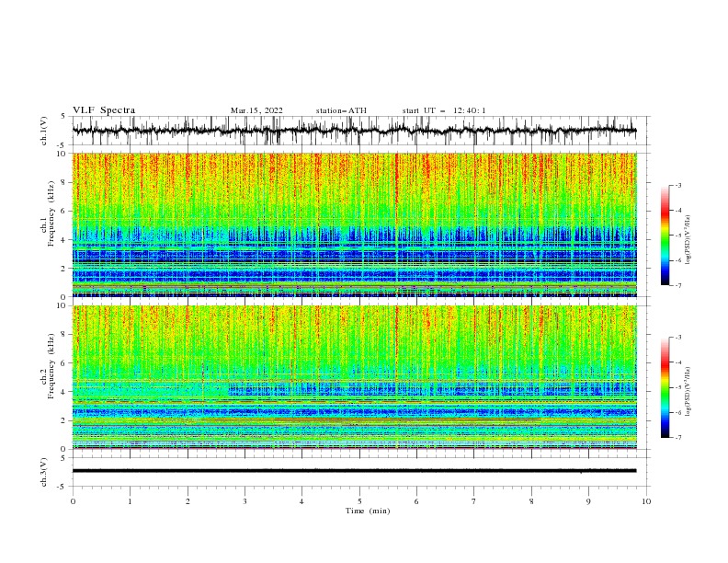Click the ch.1 "Frequency (kHz)" axis label

click(51, 213)
